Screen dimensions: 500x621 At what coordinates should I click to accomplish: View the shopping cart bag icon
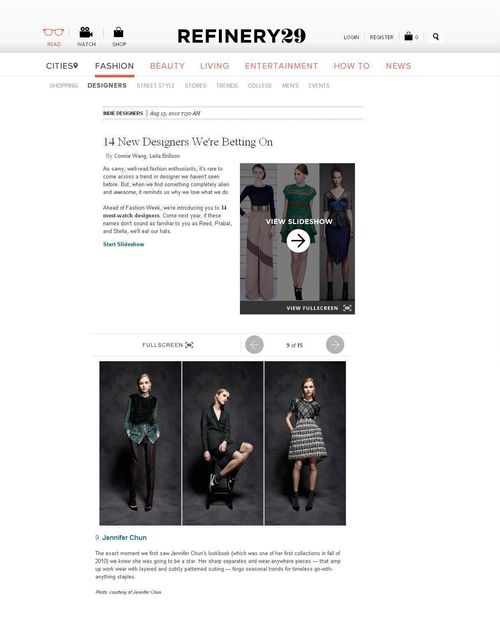coord(408,36)
